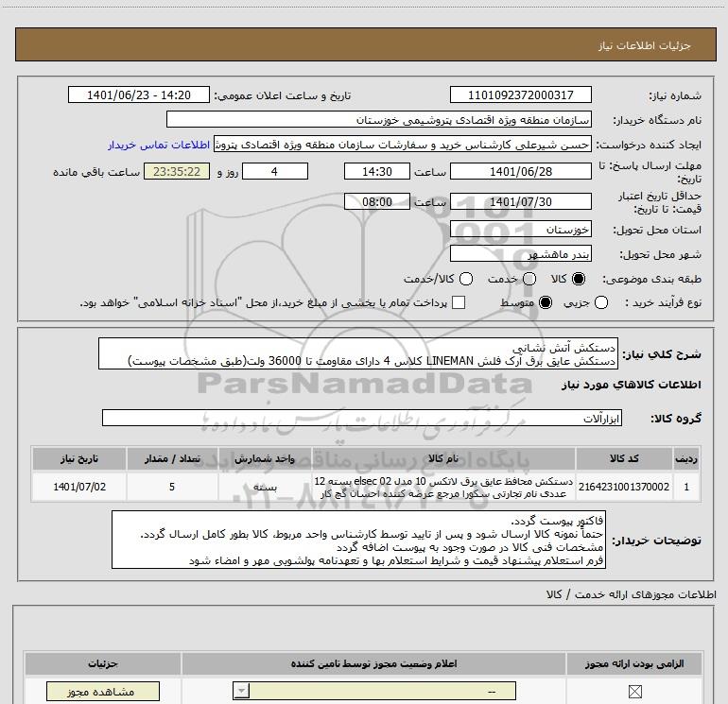Click the buyer notes text area

[x=358, y=541]
